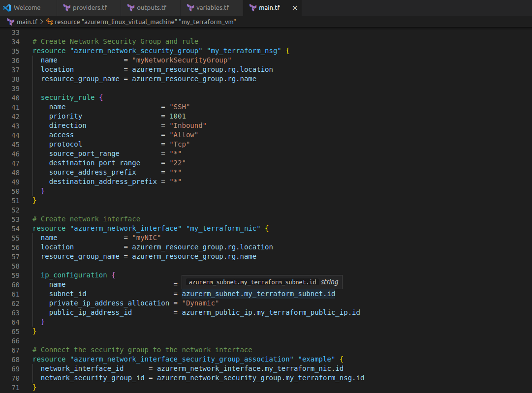Switch to the Welcome tab
Viewport: 532px width, 393px height.
27,8
